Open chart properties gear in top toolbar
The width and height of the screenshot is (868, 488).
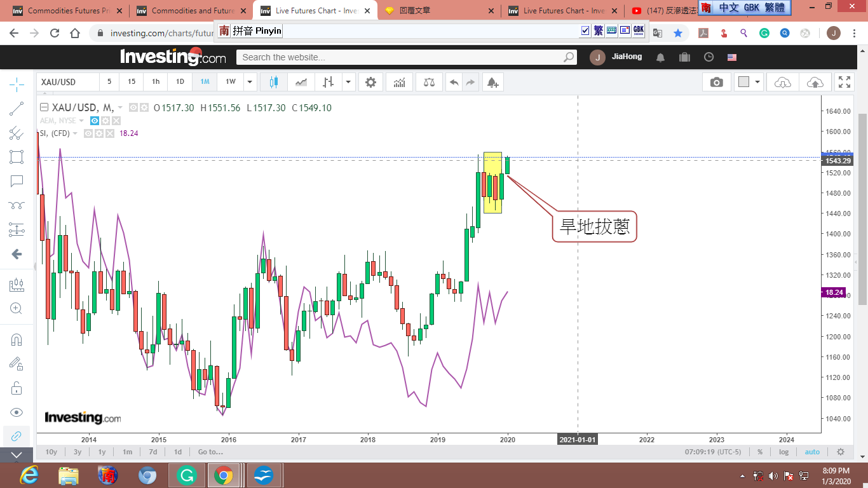pos(370,82)
